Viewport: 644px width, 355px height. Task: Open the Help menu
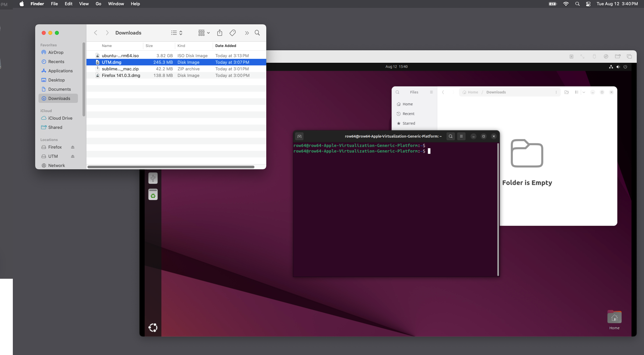click(x=135, y=4)
